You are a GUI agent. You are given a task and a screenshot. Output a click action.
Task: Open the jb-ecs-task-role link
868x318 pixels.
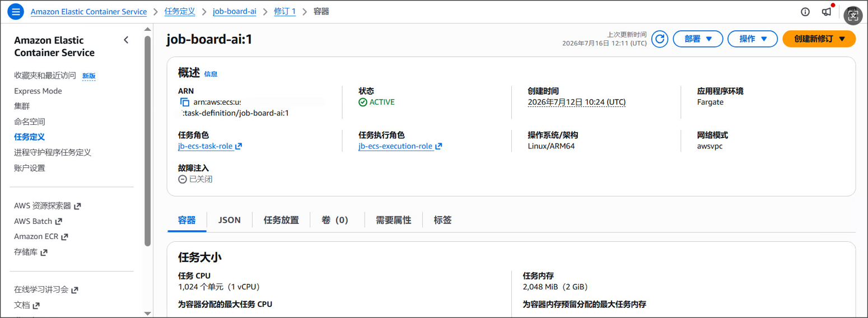[205, 146]
